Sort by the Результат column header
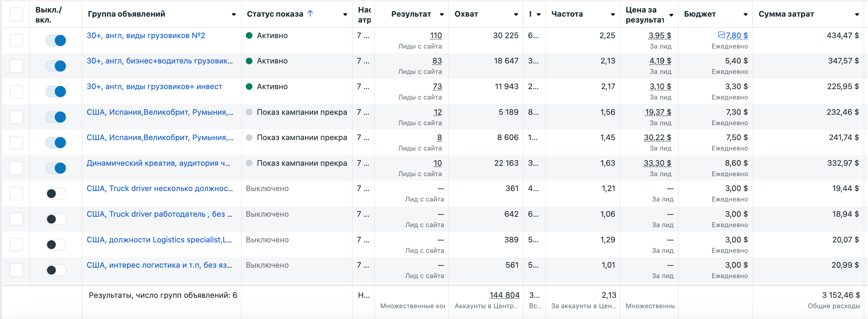Image resolution: width=868 pixels, height=319 pixels. click(x=411, y=14)
